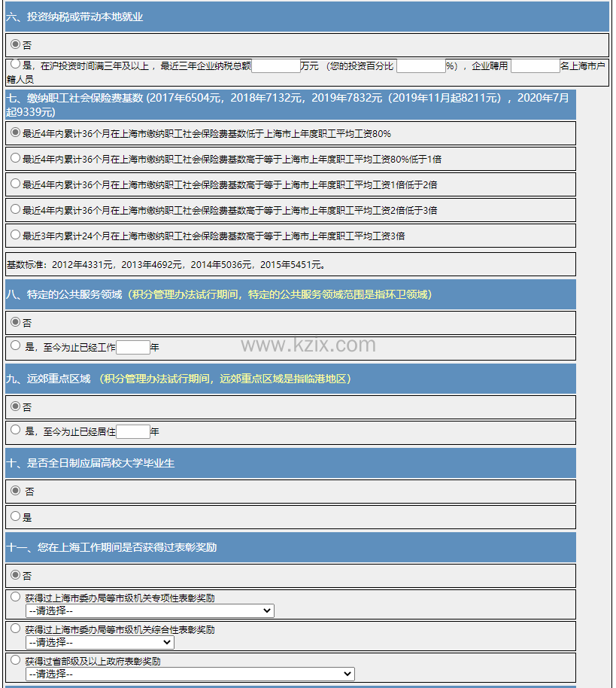The width and height of the screenshot is (616, 688).
Task: Select 否 under 是否获得过表彰奖励
Action: pyautogui.click(x=15, y=575)
